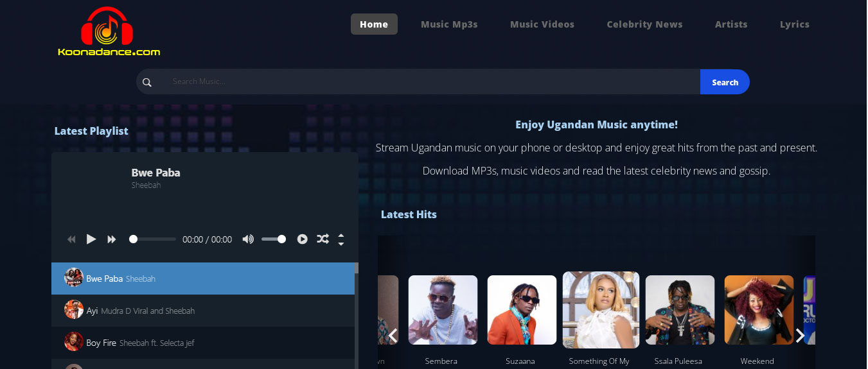Click the track progress seek bar
Image resolution: width=868 pixels, height=369 pixels.
154,239
